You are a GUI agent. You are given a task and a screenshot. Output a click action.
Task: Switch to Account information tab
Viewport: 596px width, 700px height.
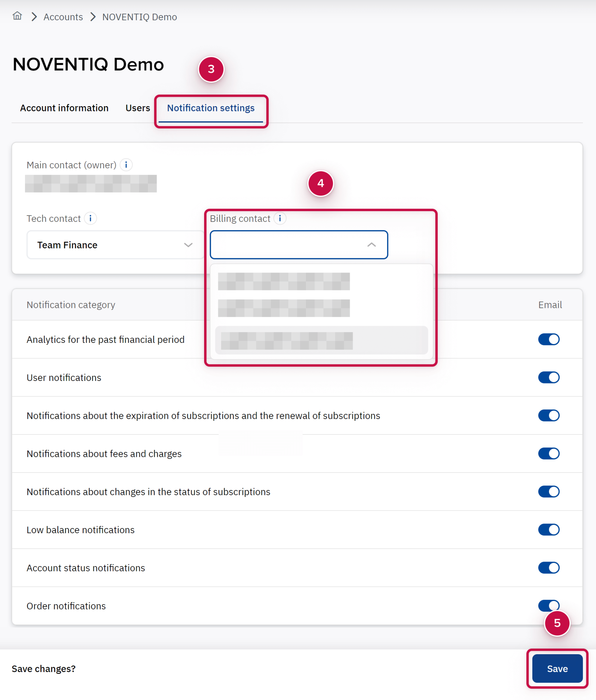pos(64,108)
